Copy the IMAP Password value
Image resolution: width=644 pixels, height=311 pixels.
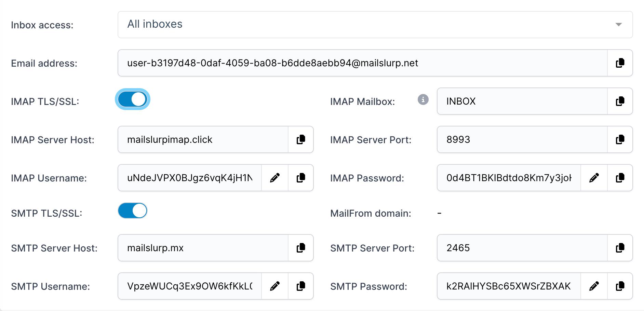[x=620, y=178]
